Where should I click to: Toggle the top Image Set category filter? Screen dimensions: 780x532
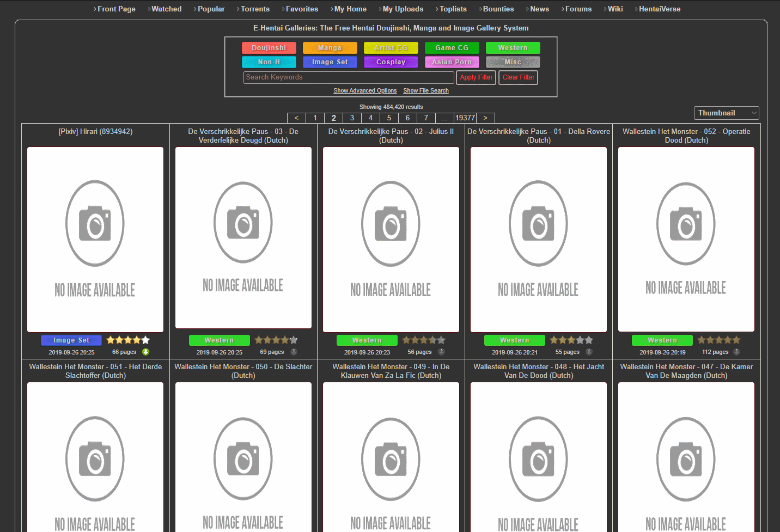pos(330,62)
